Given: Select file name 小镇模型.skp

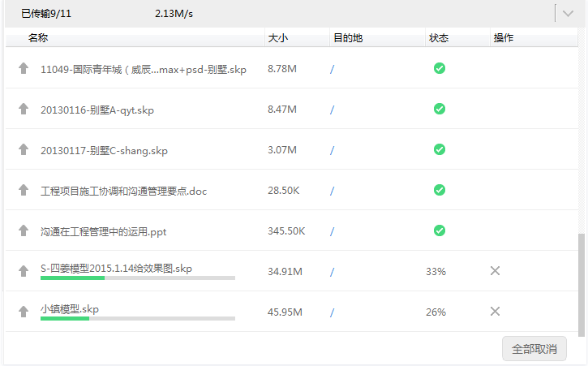Looking at the screenshot, I should click(x=70, y=309).
